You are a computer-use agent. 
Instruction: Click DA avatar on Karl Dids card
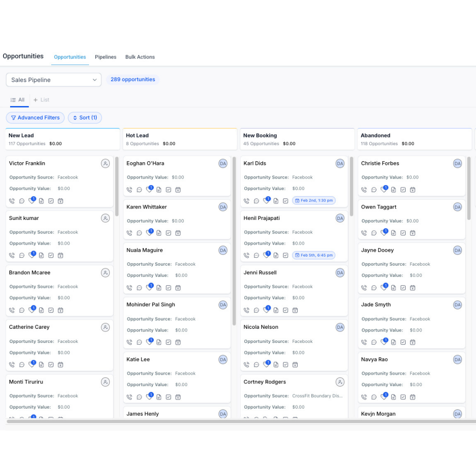340,164
